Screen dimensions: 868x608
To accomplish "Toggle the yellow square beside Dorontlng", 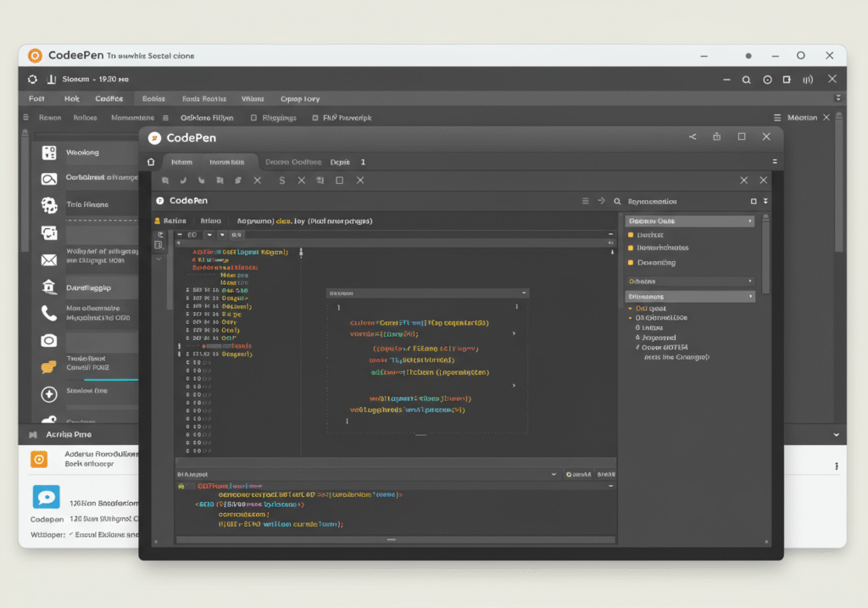I will point(631,263).
